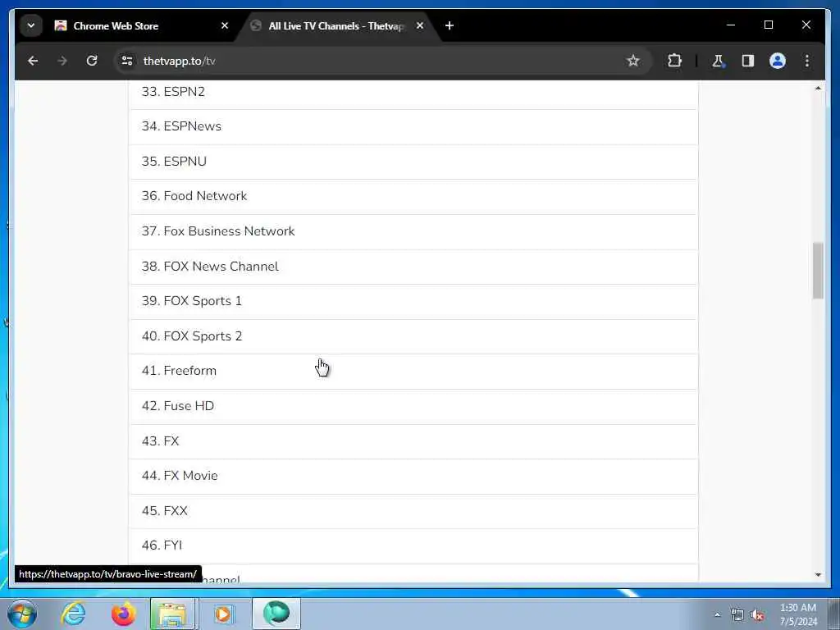Open Chrome Labs flask icon

coord(718,61)
